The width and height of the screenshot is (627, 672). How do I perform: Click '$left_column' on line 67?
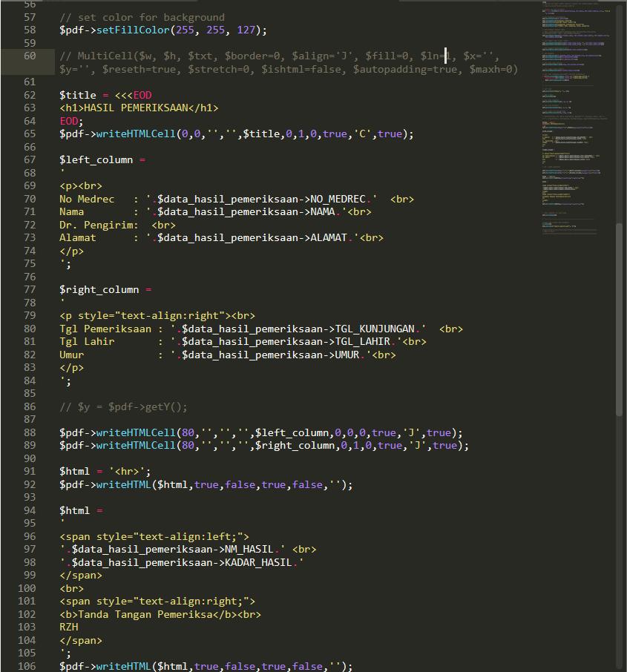96,160
